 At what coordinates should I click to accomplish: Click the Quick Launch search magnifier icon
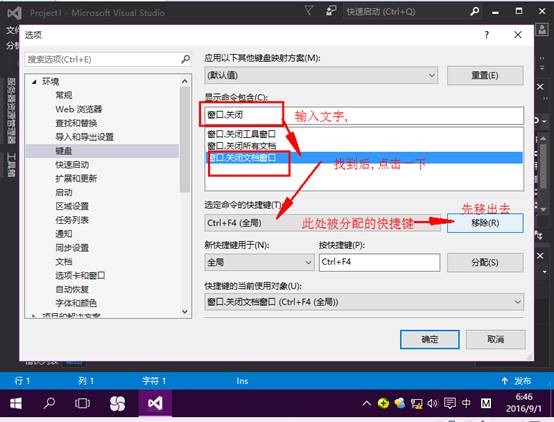tap(475, 12)
